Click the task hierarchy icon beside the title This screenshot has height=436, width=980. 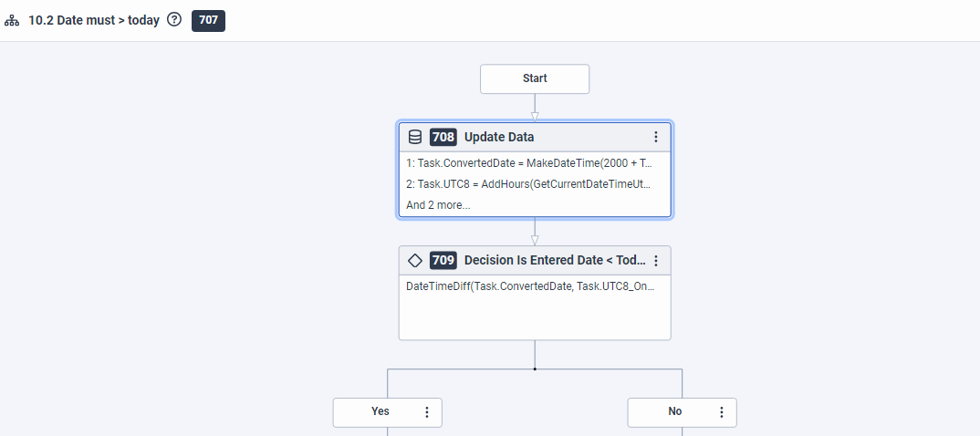tap(12, 20)
